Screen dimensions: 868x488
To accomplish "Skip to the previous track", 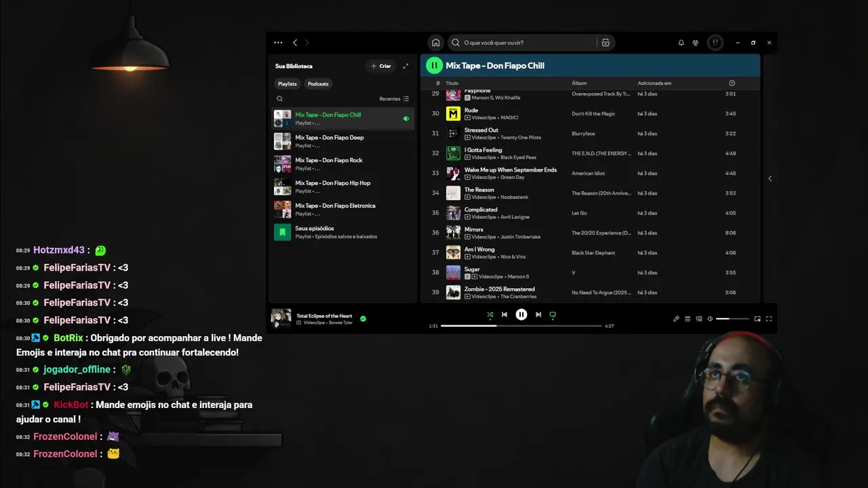I will click(x=505, y=314).
